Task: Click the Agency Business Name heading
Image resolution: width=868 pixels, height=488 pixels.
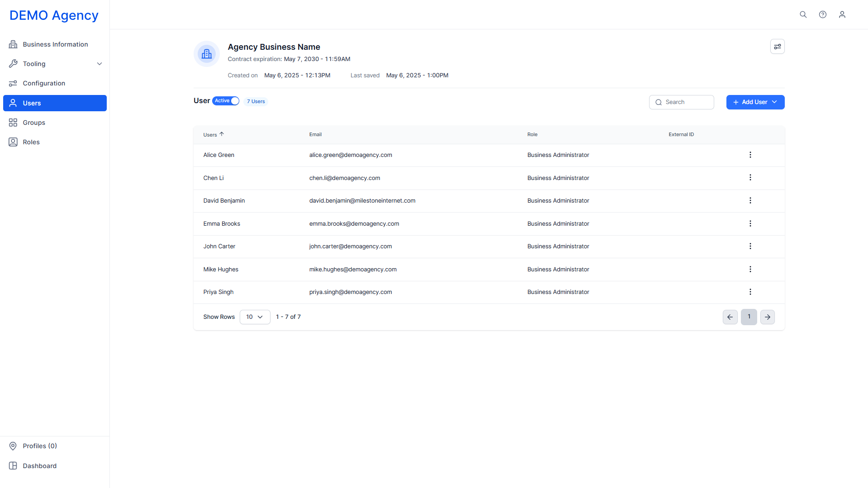Action: point(274,47)
